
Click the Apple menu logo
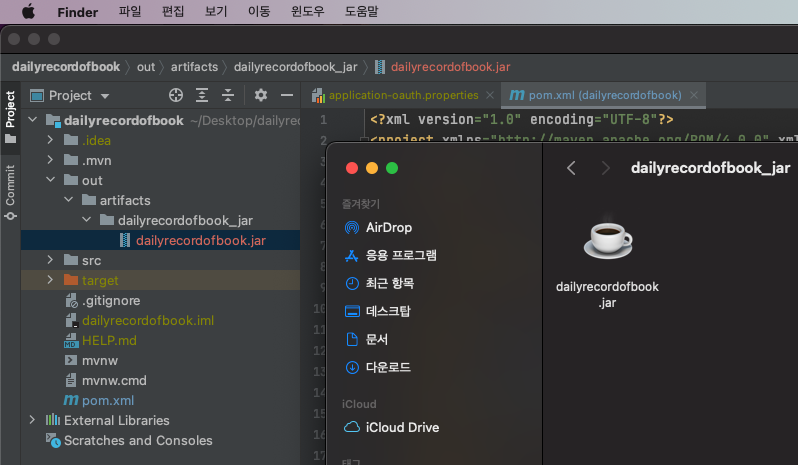click(28, 11)
